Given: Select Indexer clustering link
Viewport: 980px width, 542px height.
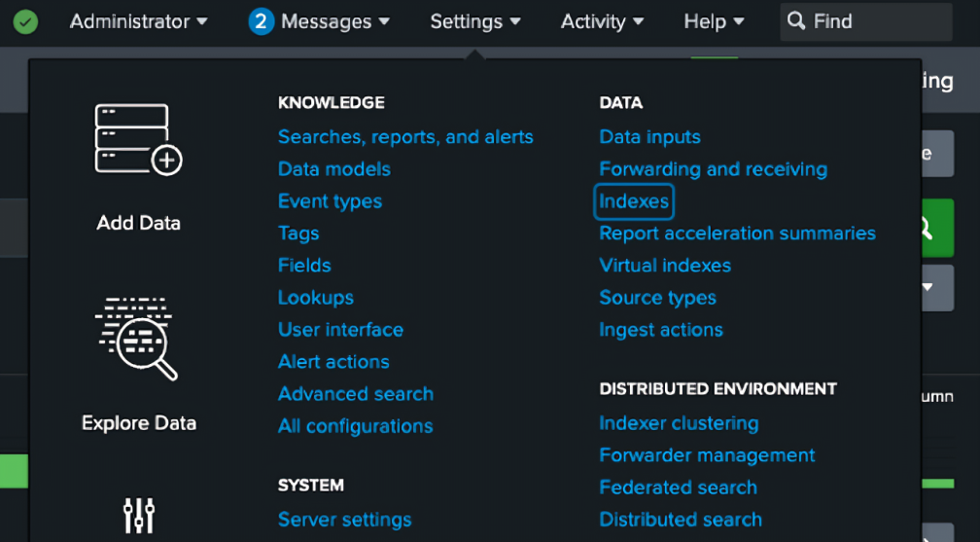Looking at the screenshot, I should (x=679, y=423).
